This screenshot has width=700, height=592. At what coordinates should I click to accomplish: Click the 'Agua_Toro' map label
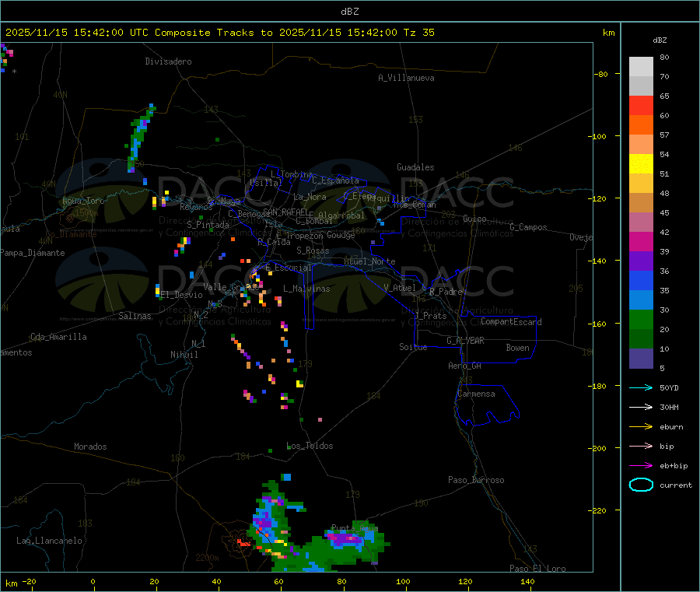click(83, 201)
